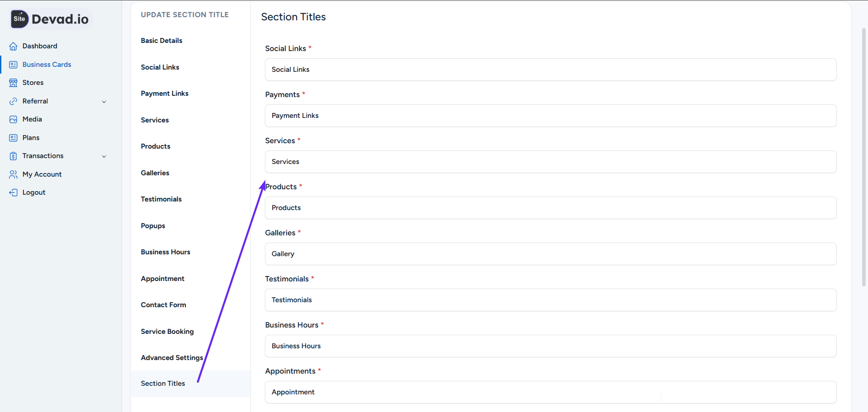This screenshot has height=412, width=868.
Task: Click the Media image icon
Action: point(13,119)
